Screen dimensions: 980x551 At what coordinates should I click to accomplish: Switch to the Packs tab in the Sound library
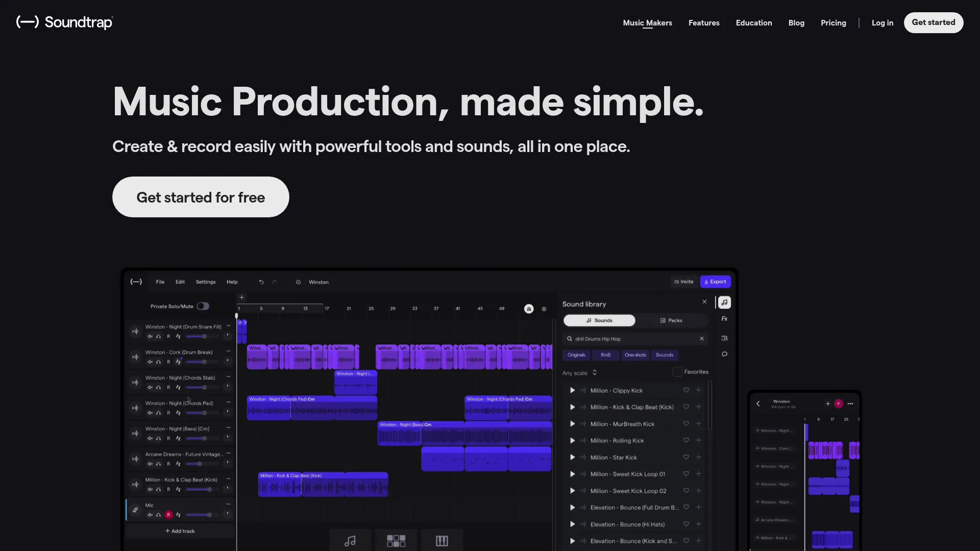tap(671, 320)
